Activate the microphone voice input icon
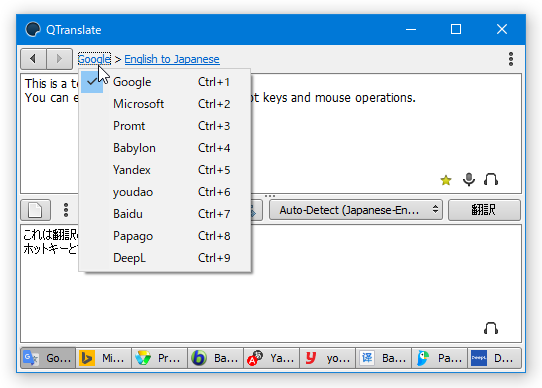Viewport: 542px width, 388px height. point(469,179)
